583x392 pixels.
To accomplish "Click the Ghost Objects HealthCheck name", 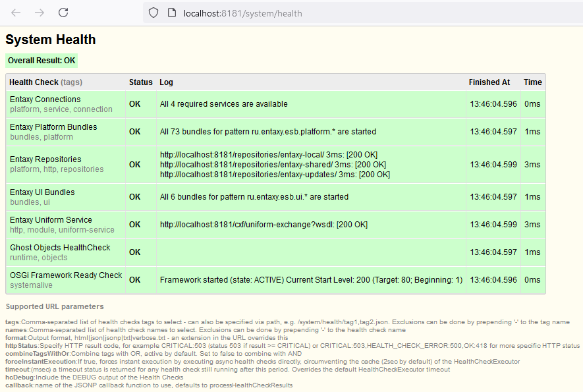I will 60,248.
